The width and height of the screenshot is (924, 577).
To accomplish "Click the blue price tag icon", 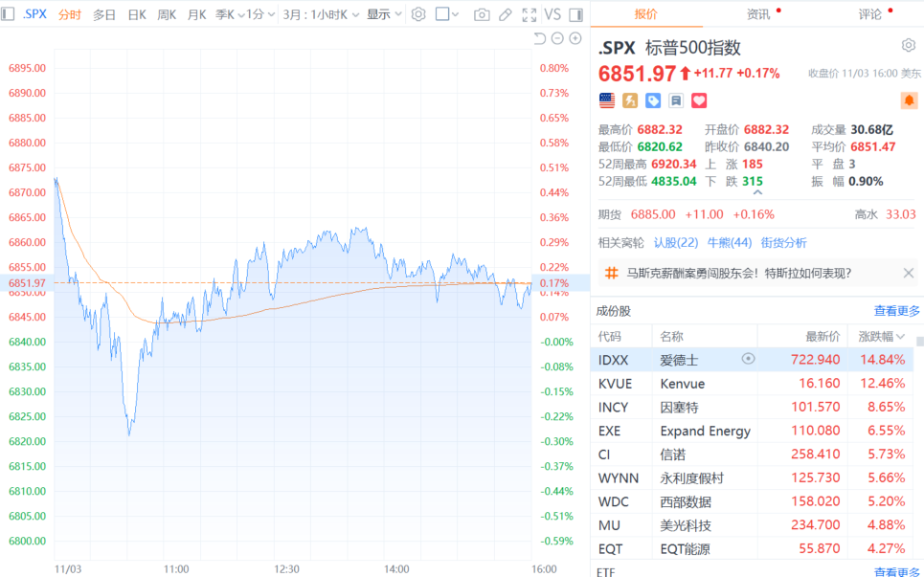I will point(653,100).
